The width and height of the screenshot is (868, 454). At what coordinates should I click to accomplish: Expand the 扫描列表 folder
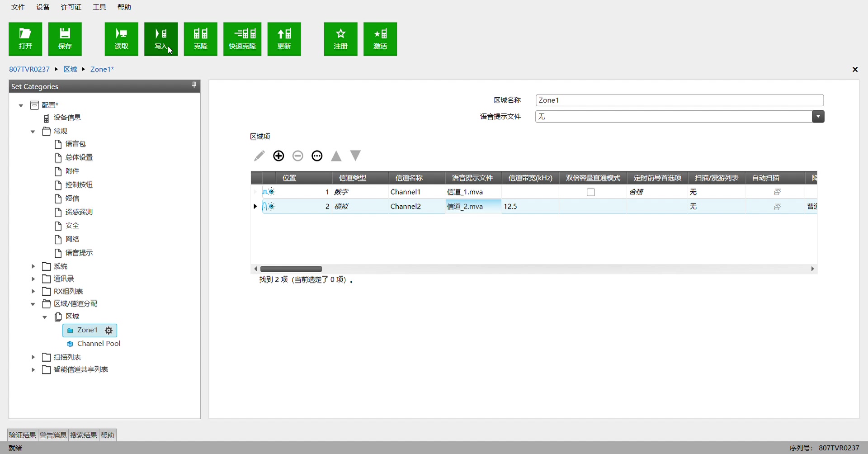[33, 357]
